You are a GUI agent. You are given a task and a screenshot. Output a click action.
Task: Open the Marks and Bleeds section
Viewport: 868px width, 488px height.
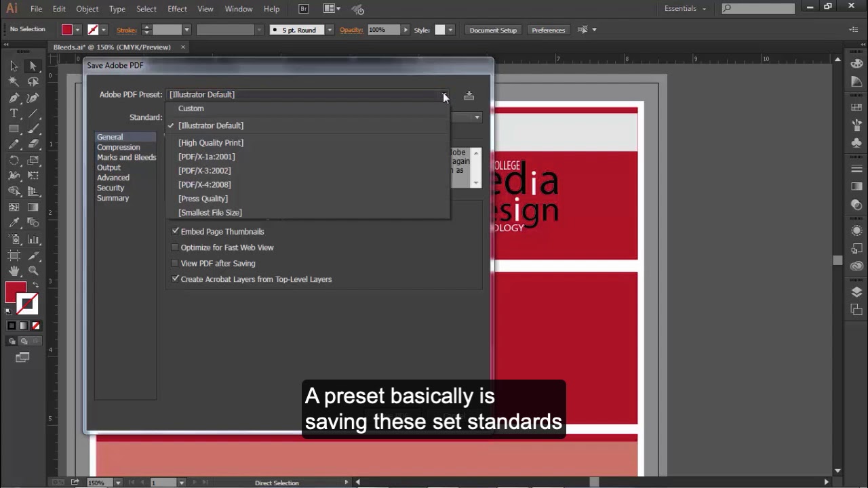coord(126,157)
